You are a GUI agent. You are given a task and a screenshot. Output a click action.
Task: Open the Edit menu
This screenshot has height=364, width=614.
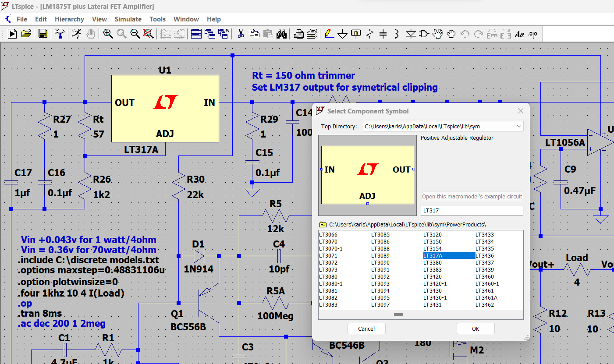coord(41,19)
